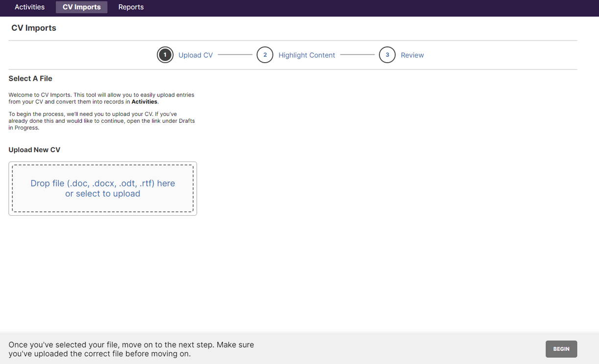Click the drop file format hint text
This screenshot has height=364, width=599.
coord(102,183)
